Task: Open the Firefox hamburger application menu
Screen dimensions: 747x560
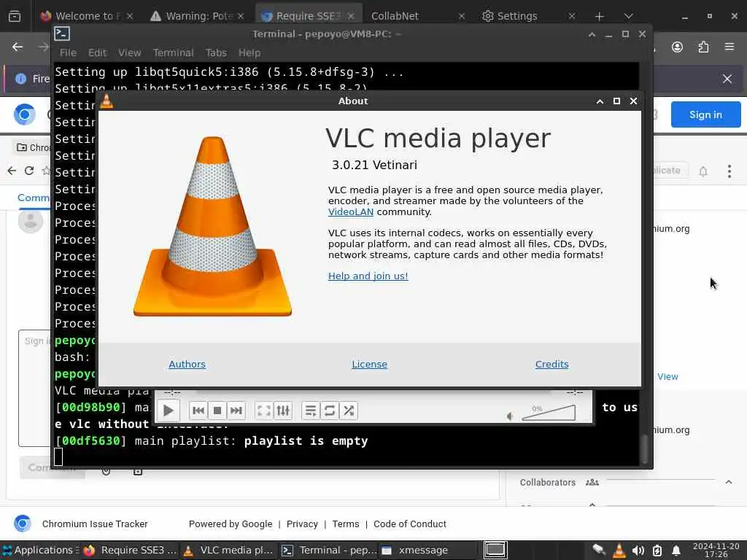Action: pos(729,47)
